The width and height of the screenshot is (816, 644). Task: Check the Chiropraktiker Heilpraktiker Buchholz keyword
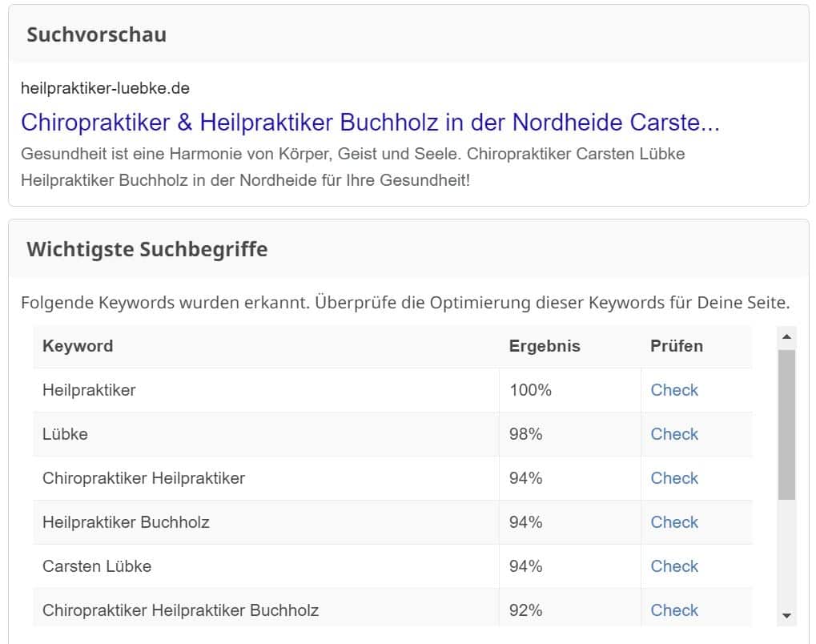point(674,610)
